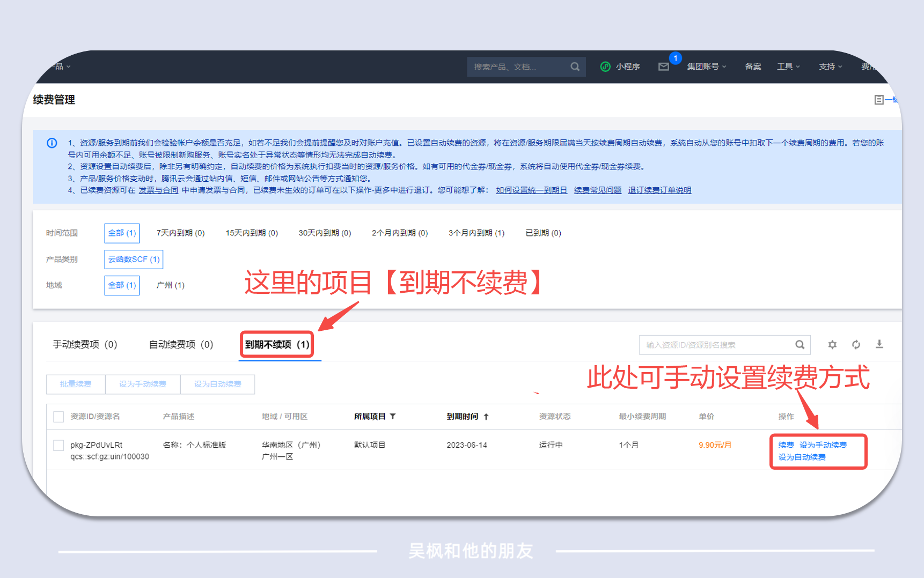Click the search magnifier icon in top bar
The image size is (924, 578).
(x=575, y=66)
